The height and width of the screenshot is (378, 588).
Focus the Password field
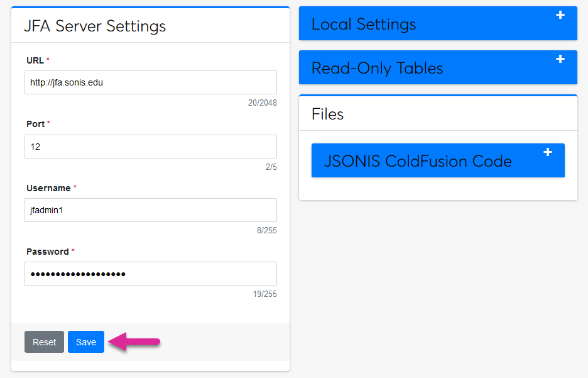point(150,274)
